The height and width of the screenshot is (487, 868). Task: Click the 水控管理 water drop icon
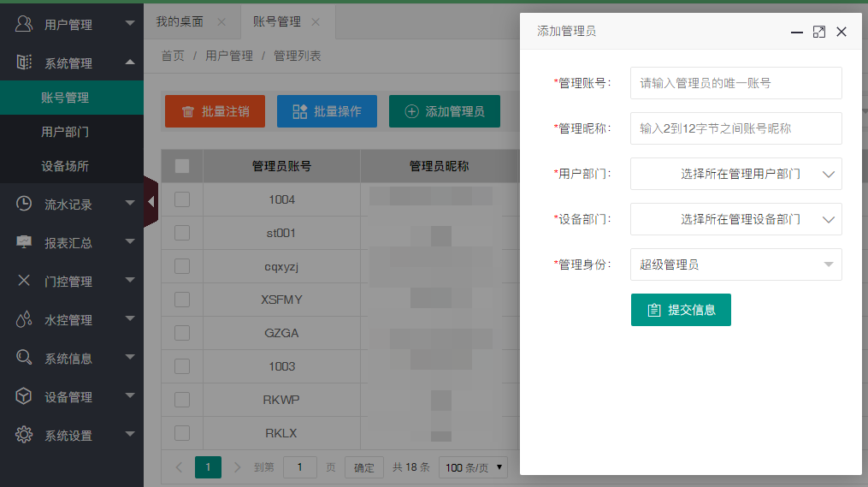pyautogui.click(x=24, y=319)
